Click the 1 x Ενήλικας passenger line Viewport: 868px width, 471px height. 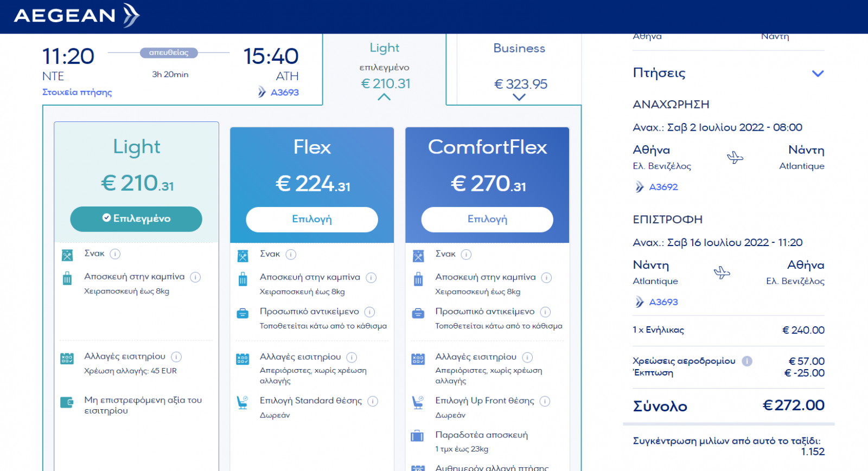(x=729, y=330)
